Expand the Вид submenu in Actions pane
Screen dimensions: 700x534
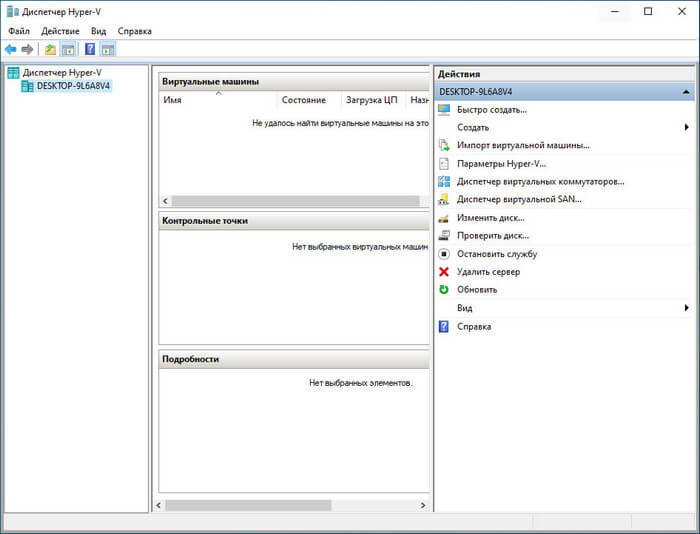[x=687, y=308]
